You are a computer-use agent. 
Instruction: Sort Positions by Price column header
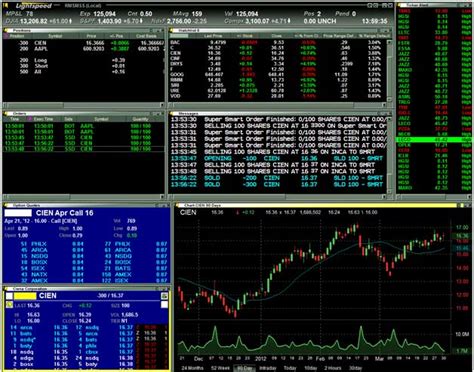tap(91, 36)
